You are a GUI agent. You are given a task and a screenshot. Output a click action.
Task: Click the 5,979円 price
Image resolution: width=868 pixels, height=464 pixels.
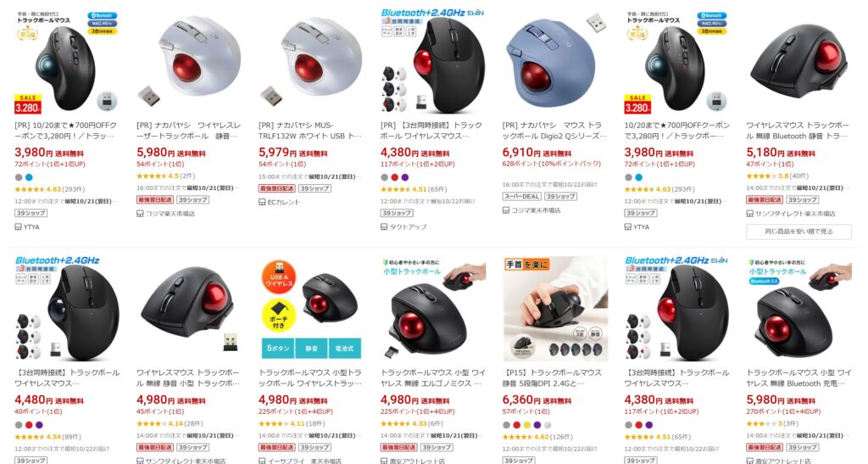[281, 153]
